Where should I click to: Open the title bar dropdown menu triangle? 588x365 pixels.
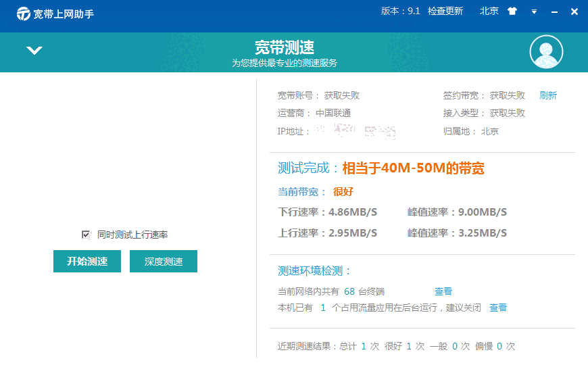pyautogui.click(x=534, y=11)
